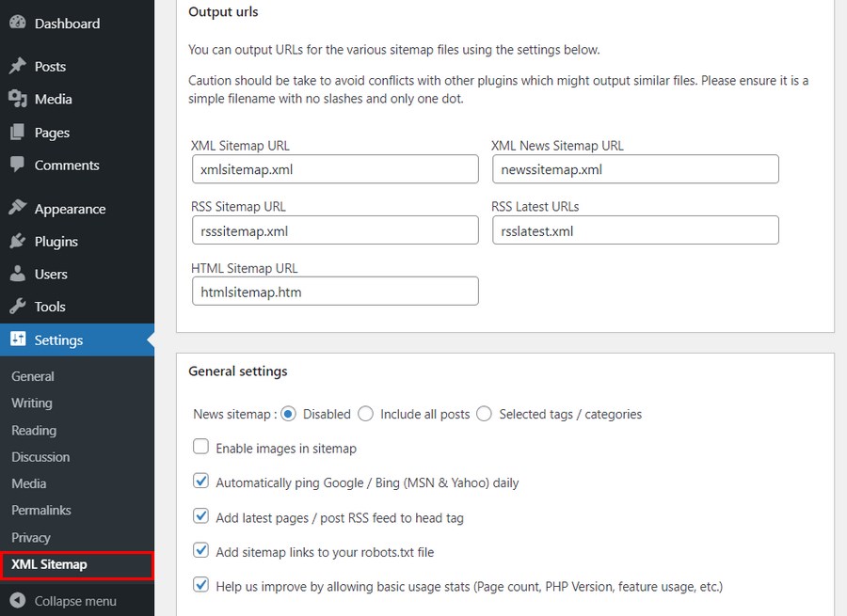Open Discussion settings submenu
Viewport: 847px width, 616px height.
[40, 457]
